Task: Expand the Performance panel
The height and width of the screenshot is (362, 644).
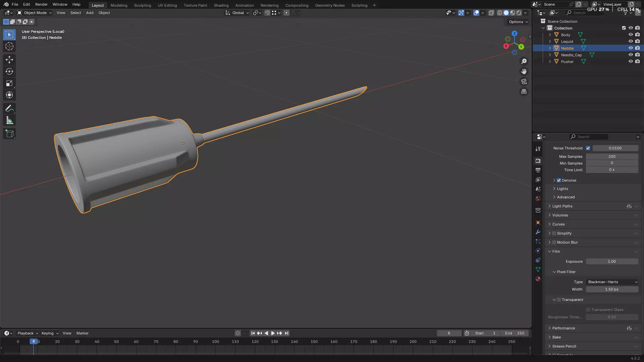Action: (563, 328)
